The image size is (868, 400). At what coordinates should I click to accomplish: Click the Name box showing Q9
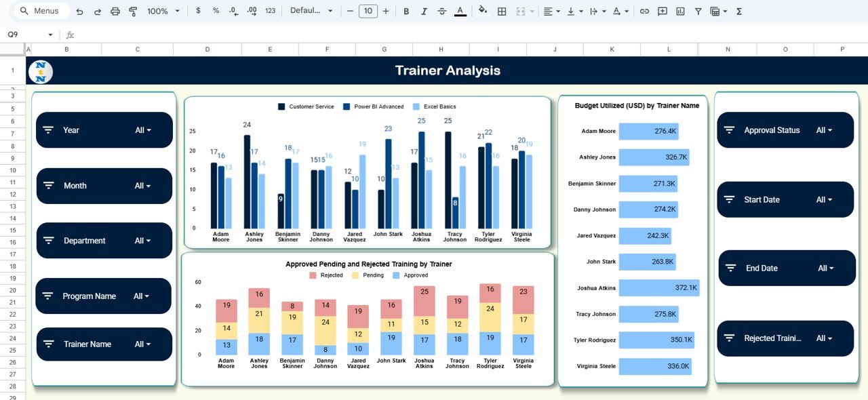click(20, 33)
